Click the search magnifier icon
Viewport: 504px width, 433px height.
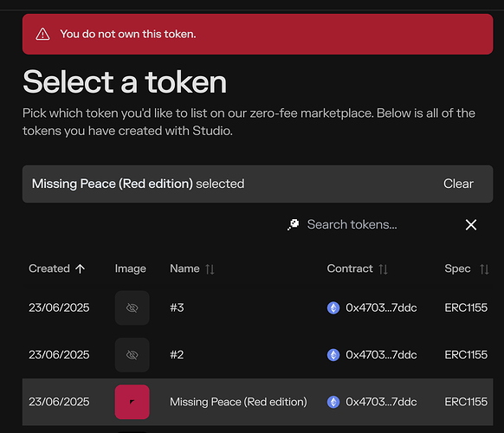point(294,224)
